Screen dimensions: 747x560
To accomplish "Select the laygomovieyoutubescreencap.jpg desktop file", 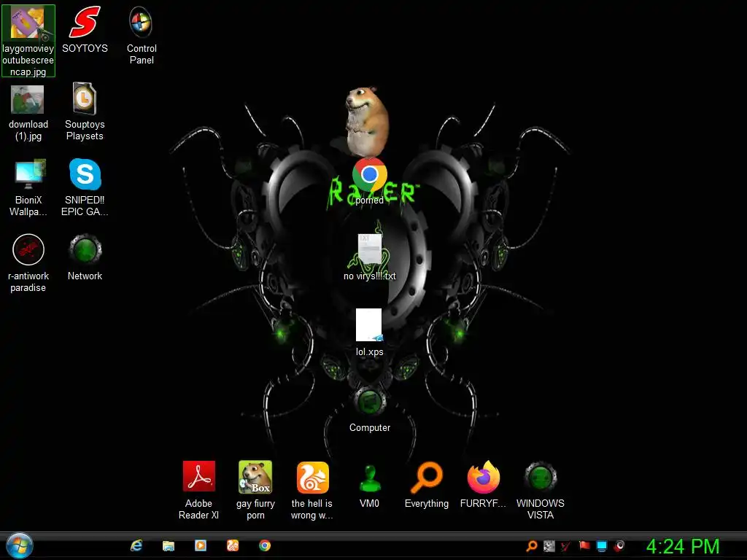I will click(x=28, y=41).
